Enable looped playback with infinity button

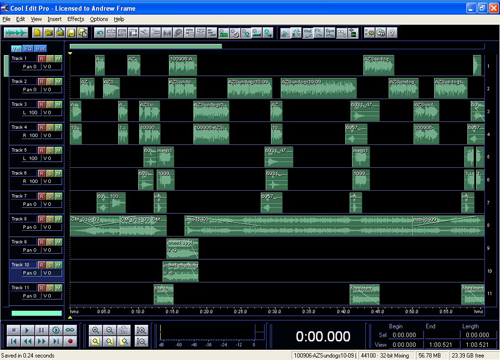pyautogui.click(x=70, y=330)
